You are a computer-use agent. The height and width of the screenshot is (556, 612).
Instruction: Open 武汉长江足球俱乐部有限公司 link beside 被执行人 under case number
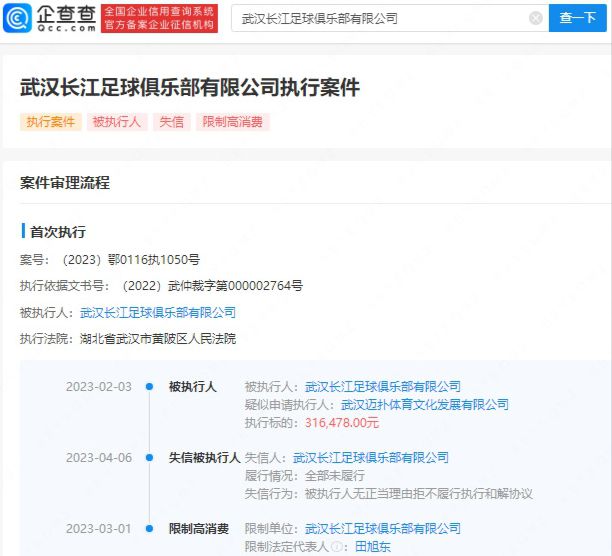[x=158, y=313]
